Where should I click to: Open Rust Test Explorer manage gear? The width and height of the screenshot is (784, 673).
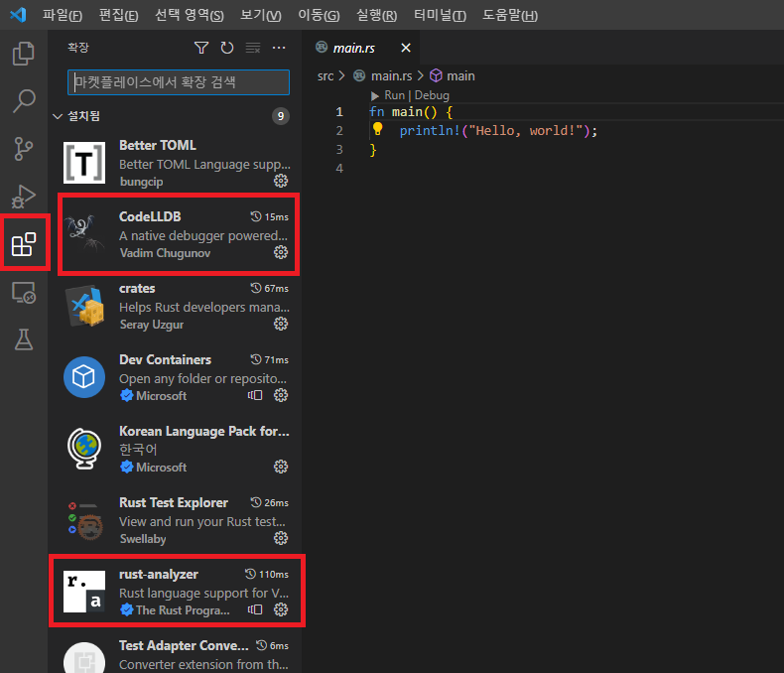[x=281, y=538]
